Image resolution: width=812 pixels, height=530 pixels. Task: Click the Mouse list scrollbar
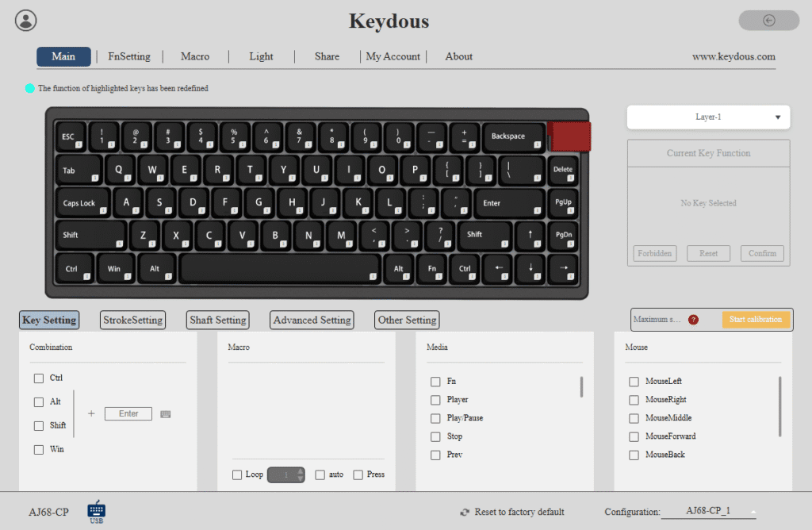780,407
